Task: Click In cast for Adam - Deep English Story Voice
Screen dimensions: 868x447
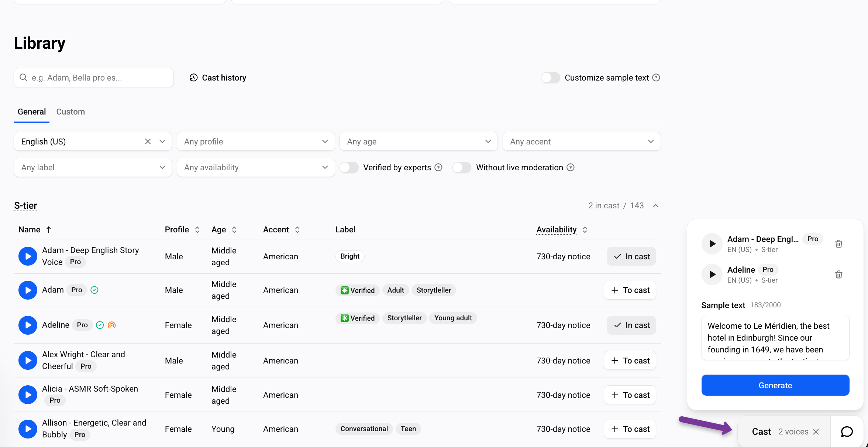Action: pyautogui.click(x=631, y=256)
